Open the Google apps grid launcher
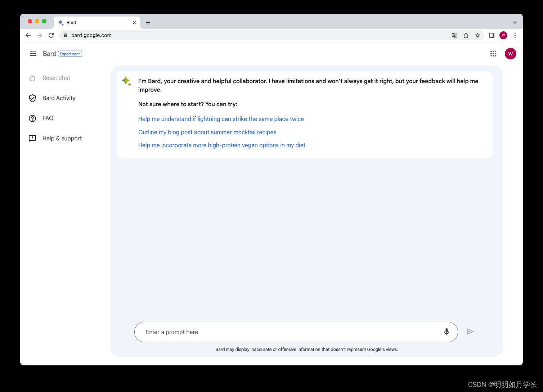Viewport: 543px width, 392px height. (x=493, y=54)
